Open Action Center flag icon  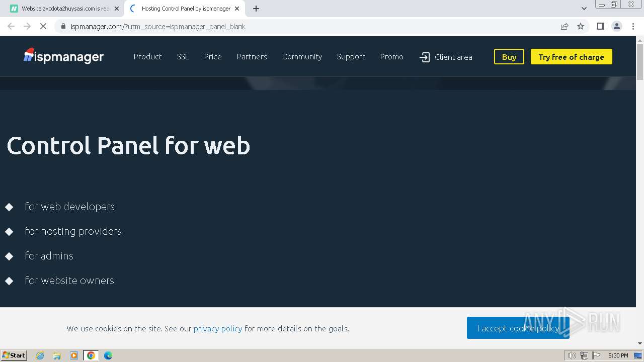point(596,355)
